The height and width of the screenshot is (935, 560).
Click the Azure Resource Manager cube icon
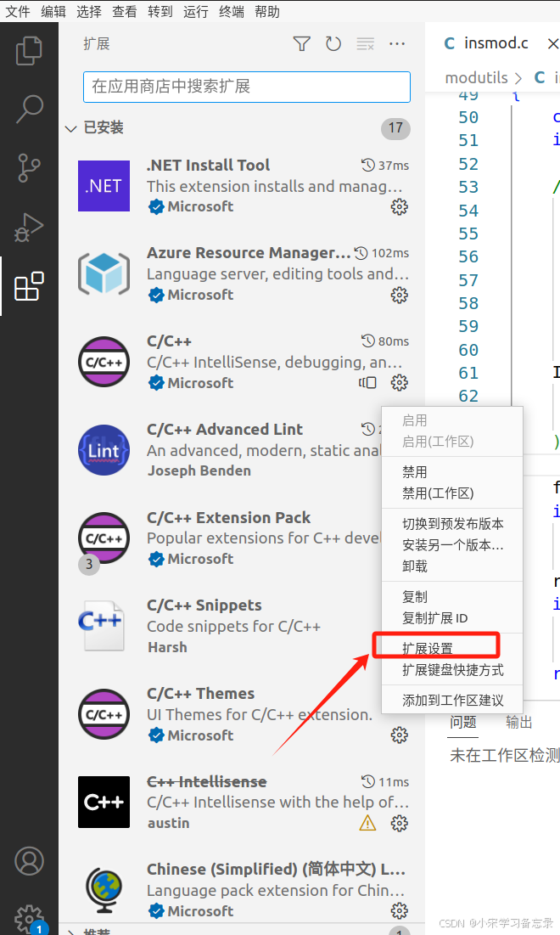pyautogui.click(x=104, y=273)
